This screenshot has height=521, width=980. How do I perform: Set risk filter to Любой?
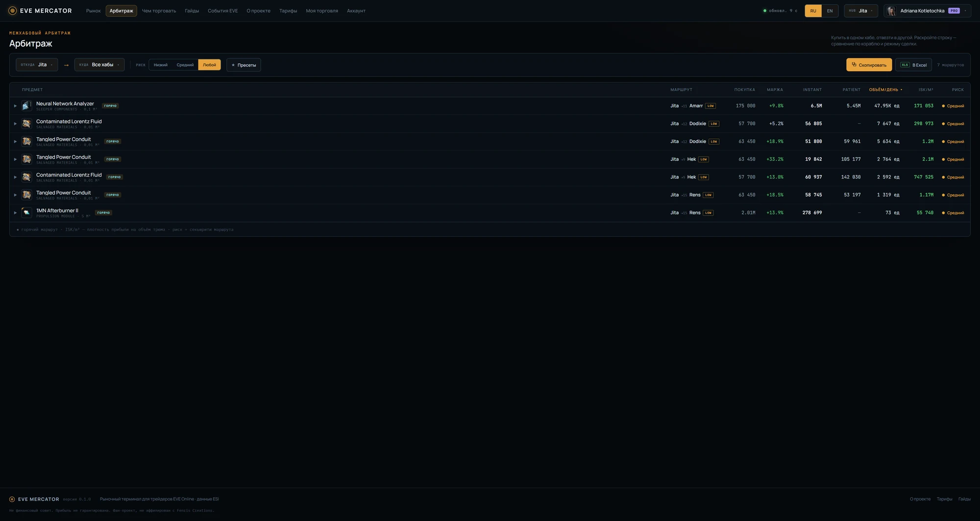[x=209, y=65]
